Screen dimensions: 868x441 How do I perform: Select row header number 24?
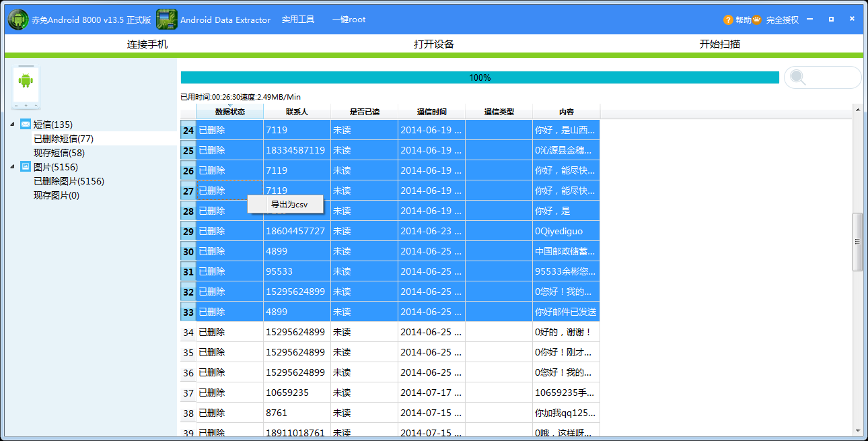(x=188, y=130)
